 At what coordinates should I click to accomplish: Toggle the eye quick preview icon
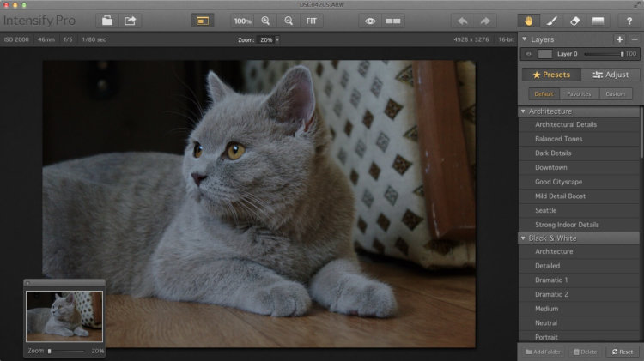tap(370, 21)
